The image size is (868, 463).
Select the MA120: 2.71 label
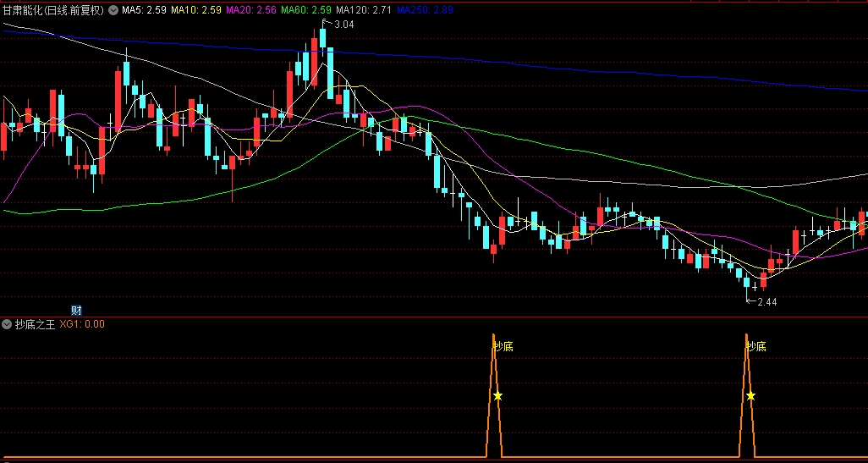coord(364,9)
